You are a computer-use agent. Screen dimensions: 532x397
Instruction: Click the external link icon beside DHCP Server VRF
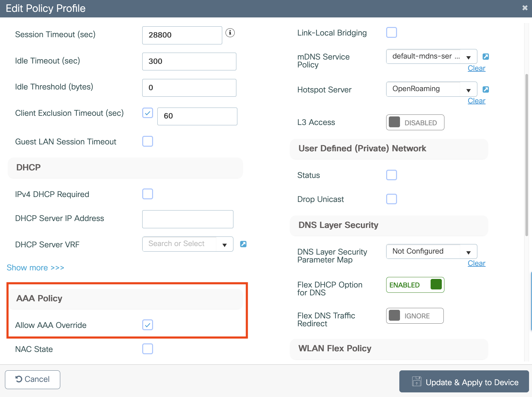[243, 244]
